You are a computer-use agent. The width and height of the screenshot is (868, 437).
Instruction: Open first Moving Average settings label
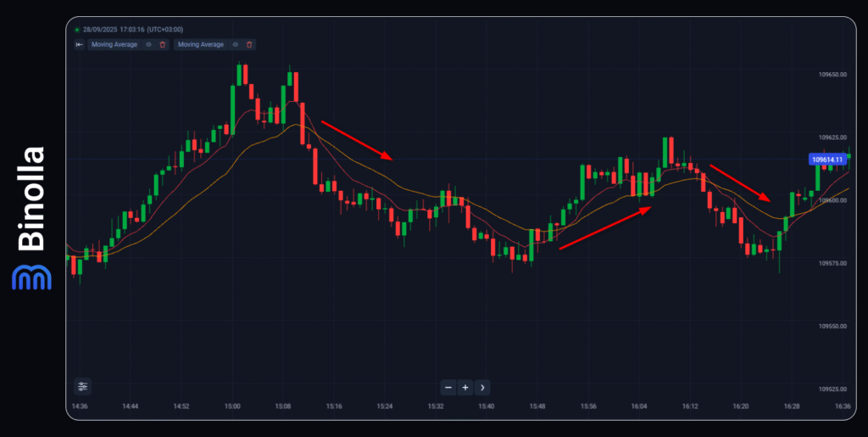click(x=114, y=44)
